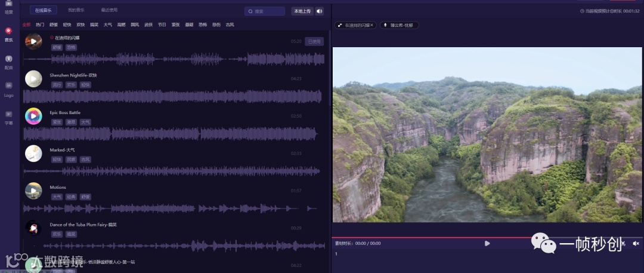Click 激昂 tag under Epic Boss Battle
This screenshot has height=273, width=644.
click(x=71, y=122)
